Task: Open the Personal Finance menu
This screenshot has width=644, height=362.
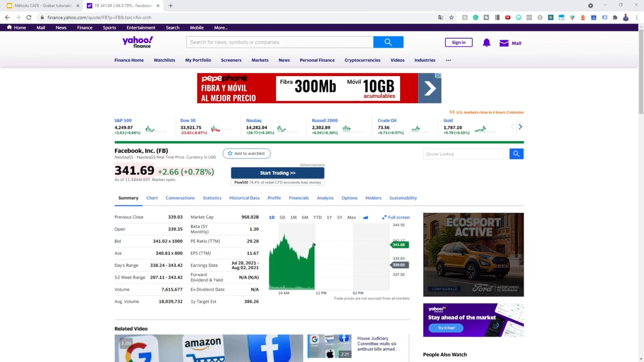Action: 317,60
